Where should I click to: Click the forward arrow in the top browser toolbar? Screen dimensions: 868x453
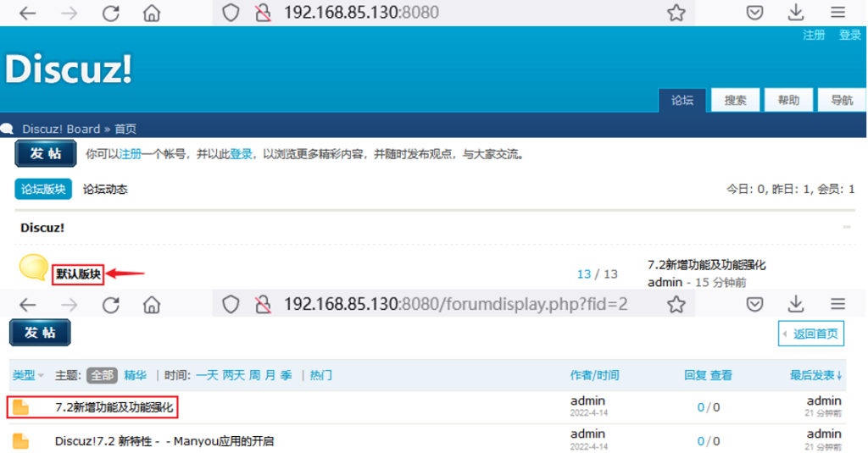click(70, 13)
